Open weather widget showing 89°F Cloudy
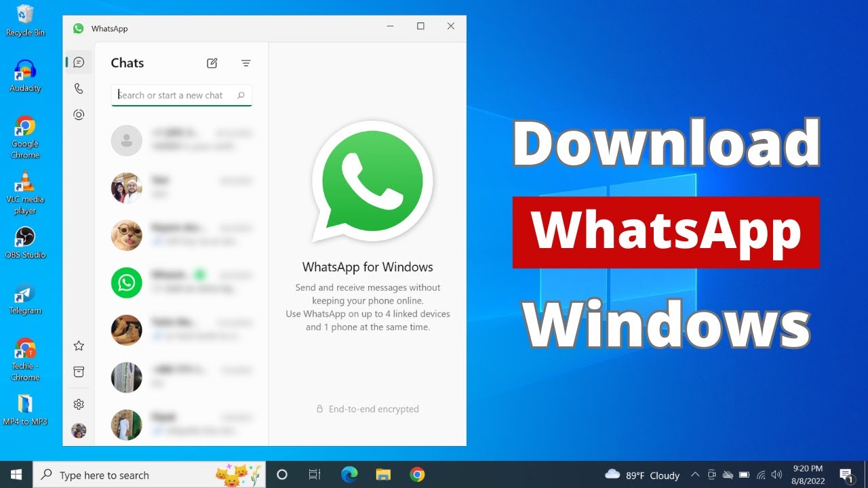 click(642, 475)
